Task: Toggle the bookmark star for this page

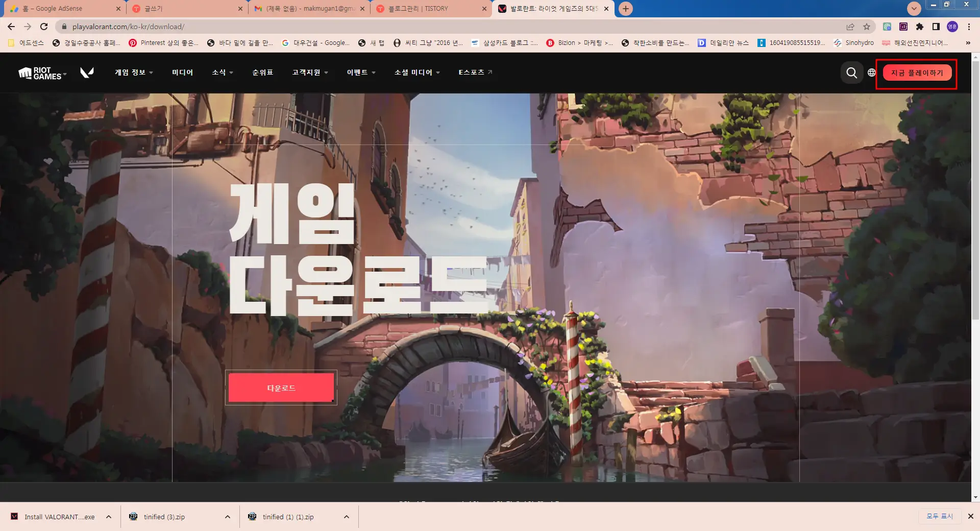Action: click(867, 26)
